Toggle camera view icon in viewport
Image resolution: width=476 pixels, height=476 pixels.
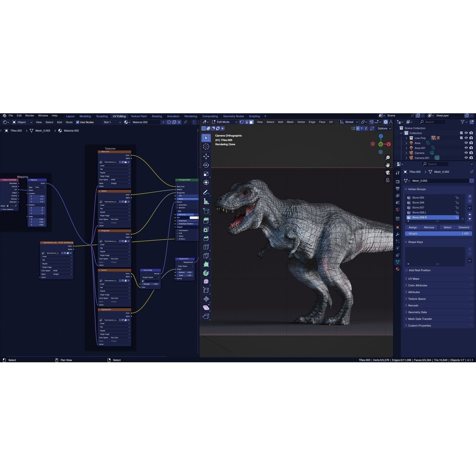388,172
